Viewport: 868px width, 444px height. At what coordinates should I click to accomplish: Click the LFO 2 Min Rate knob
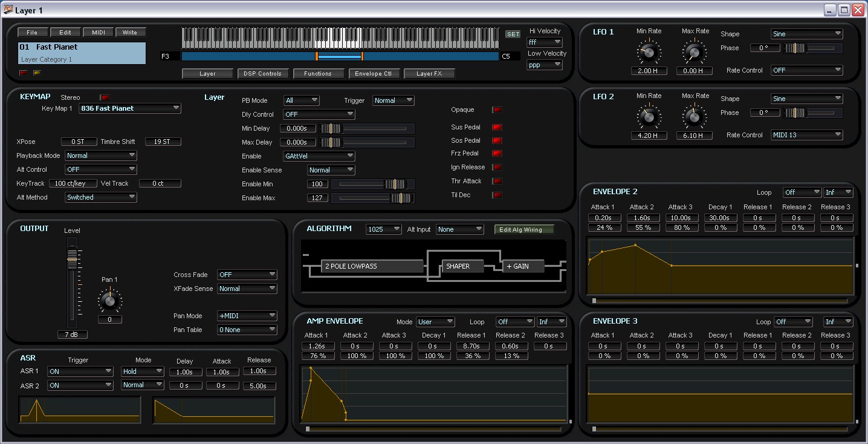click(x=649, y=117)
